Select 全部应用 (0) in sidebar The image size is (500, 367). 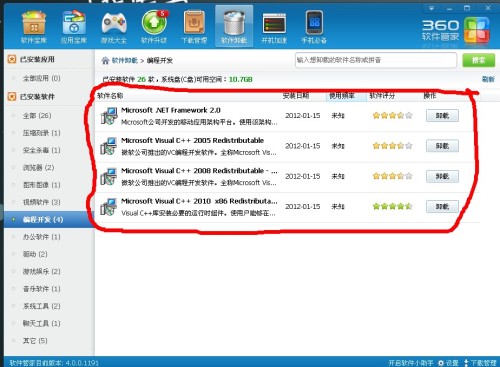[x=41, y=78]
